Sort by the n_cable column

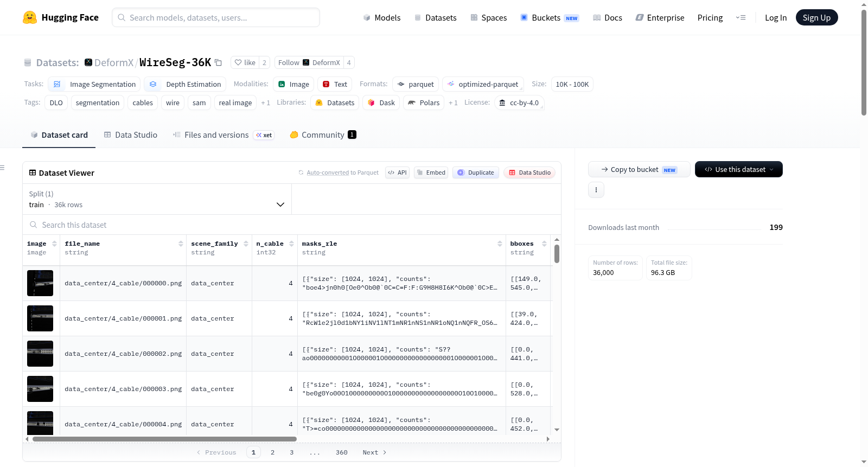(x=291, y=244)
